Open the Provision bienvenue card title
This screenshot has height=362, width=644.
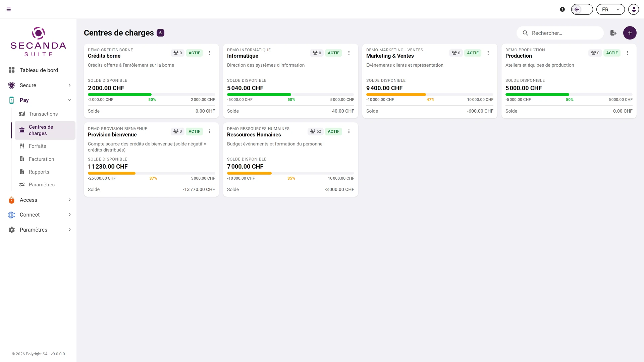click(112, 135)
